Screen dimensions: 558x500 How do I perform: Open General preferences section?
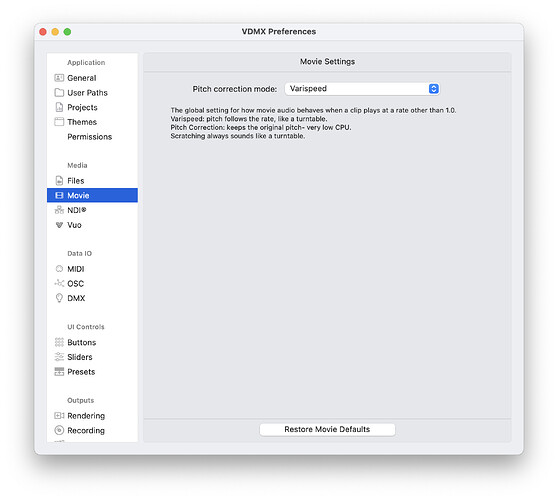(x=92, y=78)
